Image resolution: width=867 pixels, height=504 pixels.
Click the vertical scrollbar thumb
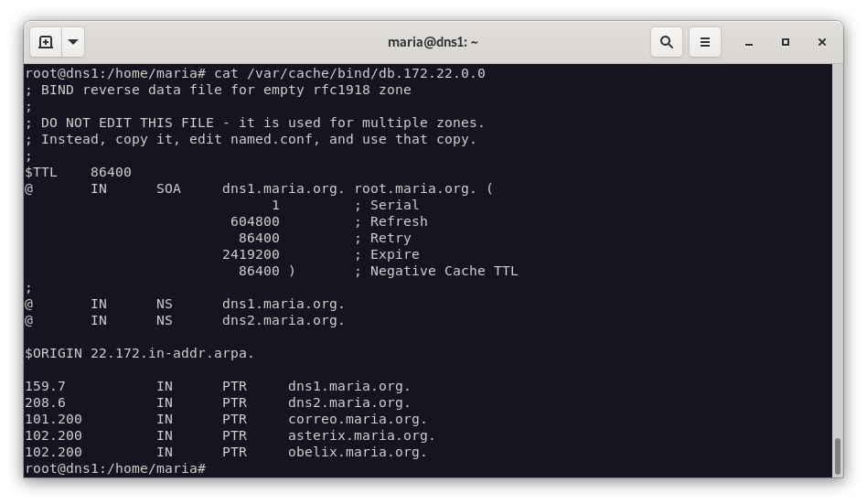[836, 456]
